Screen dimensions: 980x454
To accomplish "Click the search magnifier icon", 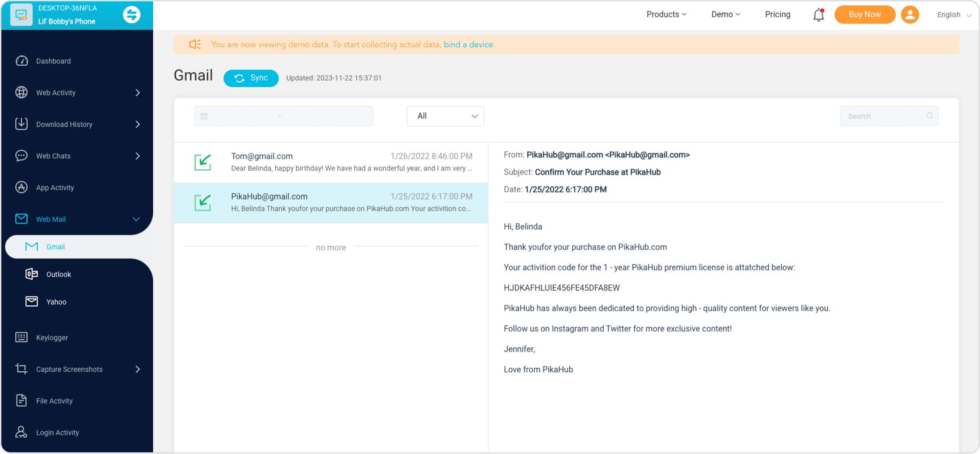I will [x=930, y=116].
